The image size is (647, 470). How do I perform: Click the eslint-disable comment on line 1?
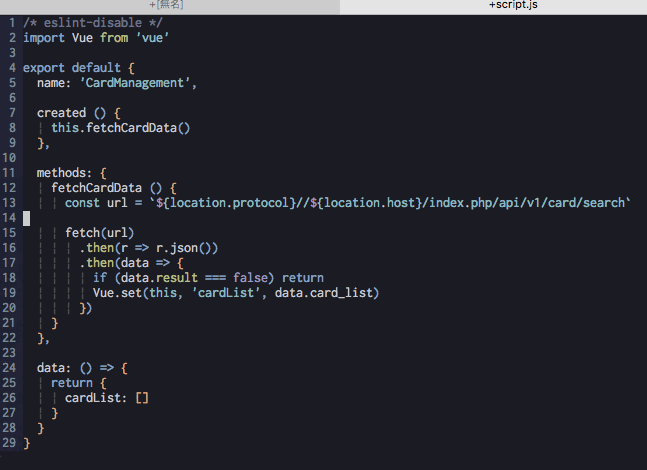click(93, 23)
